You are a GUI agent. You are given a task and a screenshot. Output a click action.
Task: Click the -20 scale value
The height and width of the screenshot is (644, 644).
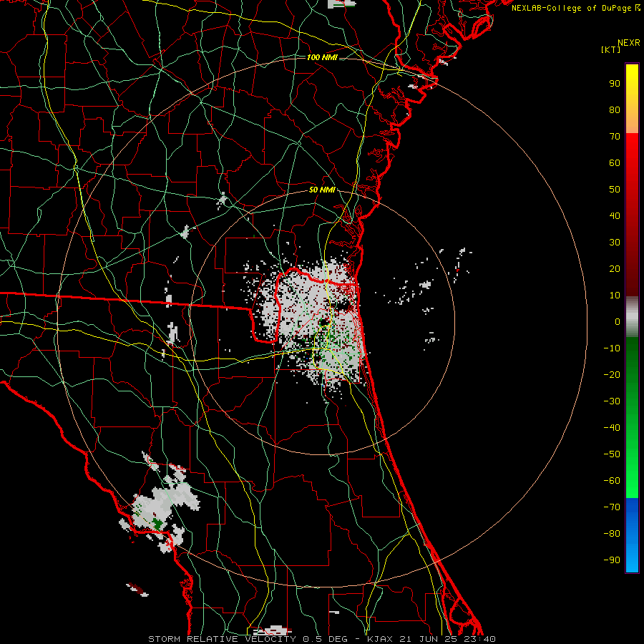pyautogui.click(x=612, y=375)
